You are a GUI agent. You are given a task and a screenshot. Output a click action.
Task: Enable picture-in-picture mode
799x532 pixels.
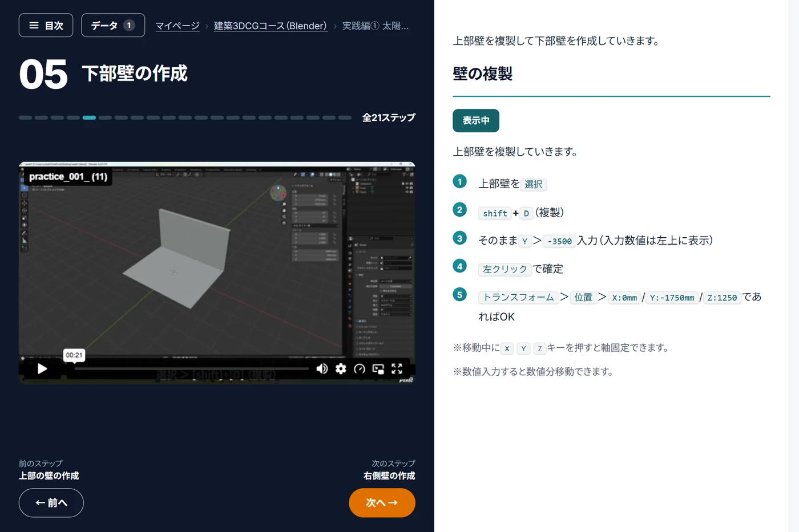point(378,369)
